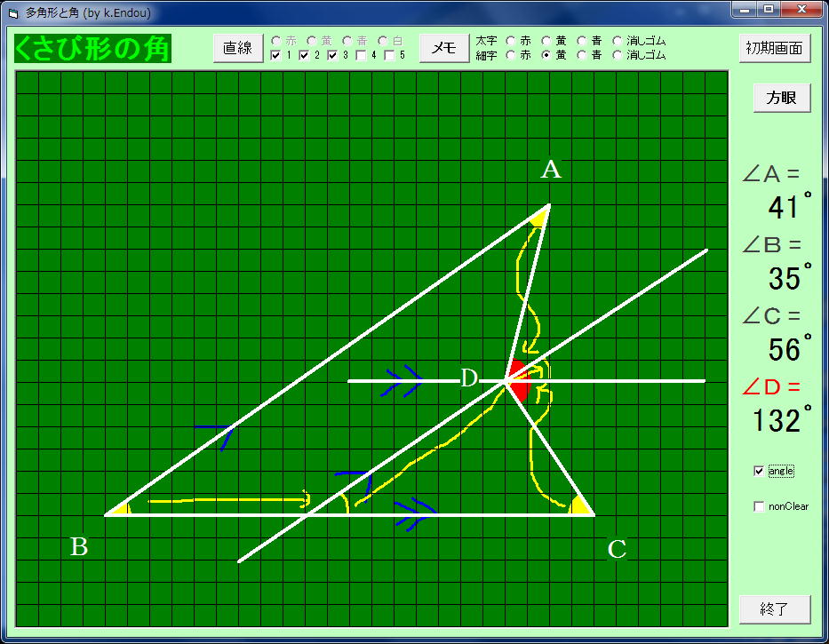Select 太字 黄 yellow radio button
829x644 pixels.
coord(546,41)
